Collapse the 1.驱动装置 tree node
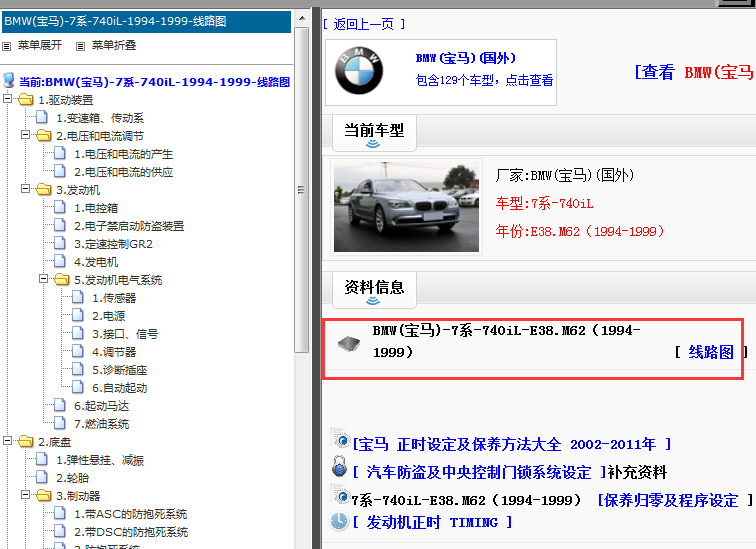756x549 pixels. point(7,99)
